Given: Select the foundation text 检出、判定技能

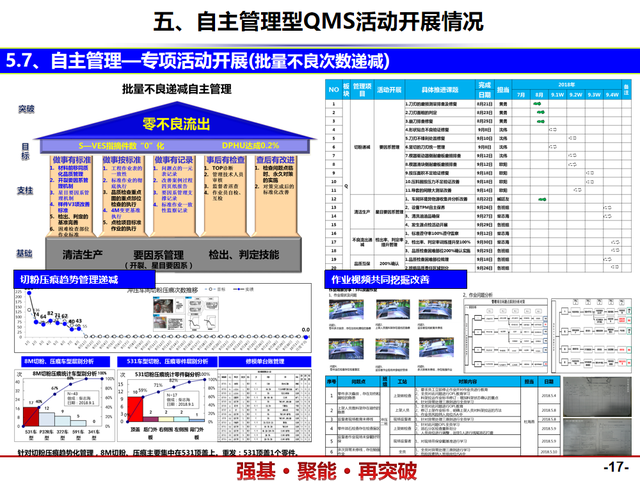Looking at the screenshot, I should pos(244,254).
